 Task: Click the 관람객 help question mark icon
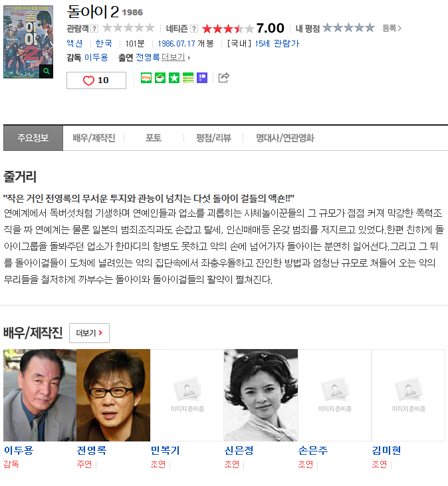[95, 29]
